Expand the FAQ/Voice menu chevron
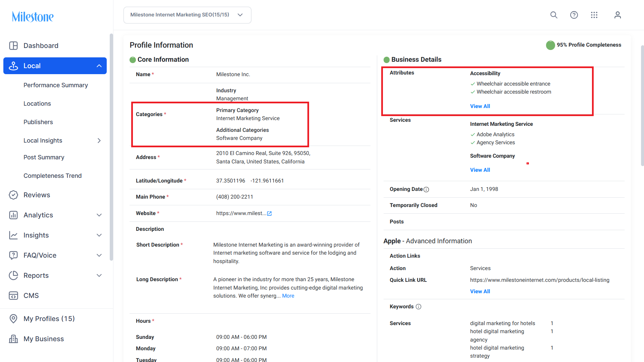644x362 pixels. click(99, 255)
